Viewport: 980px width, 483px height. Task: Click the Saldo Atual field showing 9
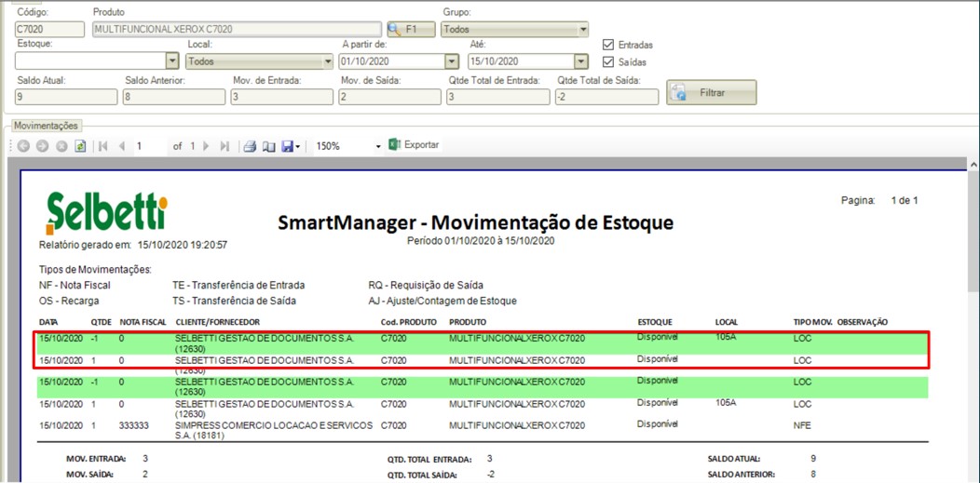point(66,97)
